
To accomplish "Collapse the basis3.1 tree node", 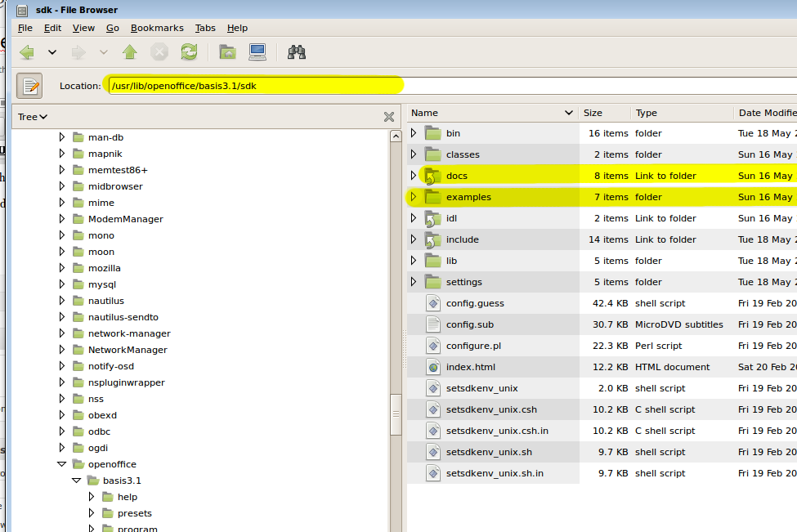I will [x=77, y=481].
